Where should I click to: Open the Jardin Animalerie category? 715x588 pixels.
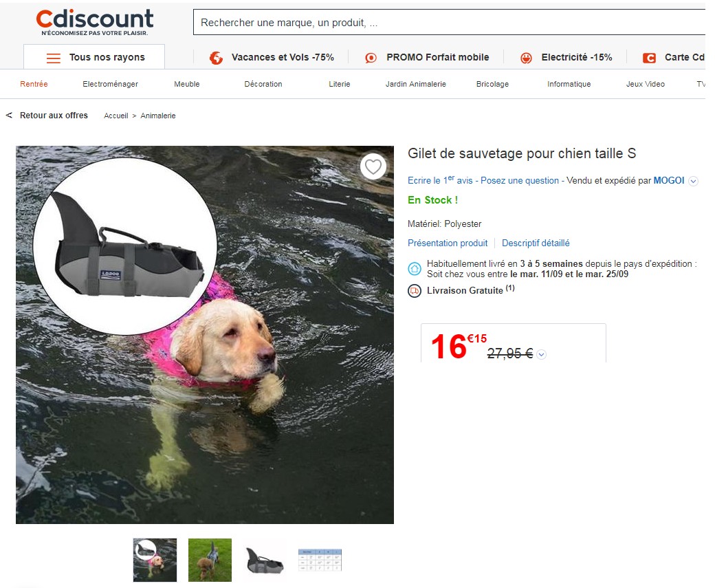416,84
